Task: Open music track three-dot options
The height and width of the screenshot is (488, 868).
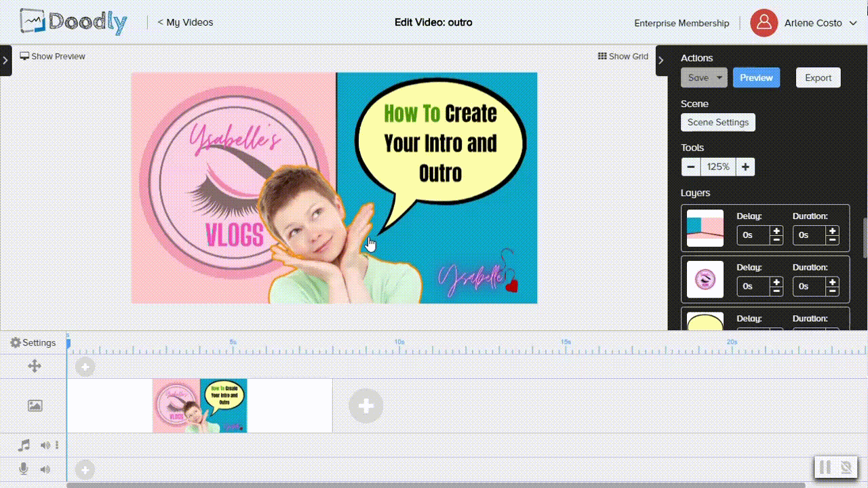Action: (x=57, y=445)
